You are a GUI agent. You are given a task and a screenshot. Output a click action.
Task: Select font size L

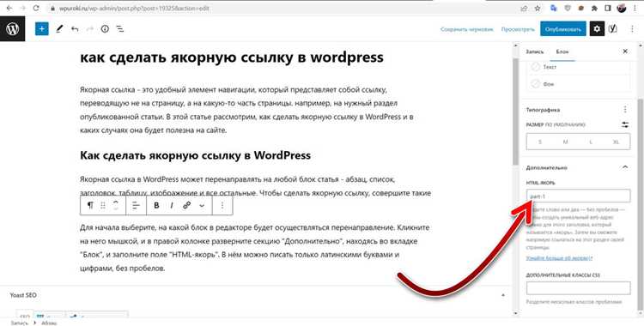tap(591, 142)
